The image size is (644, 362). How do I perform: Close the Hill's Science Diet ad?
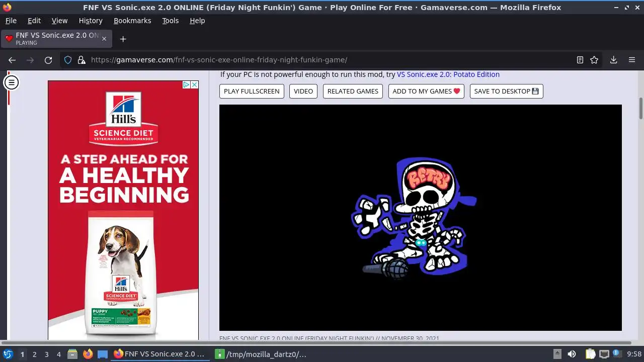194,84
